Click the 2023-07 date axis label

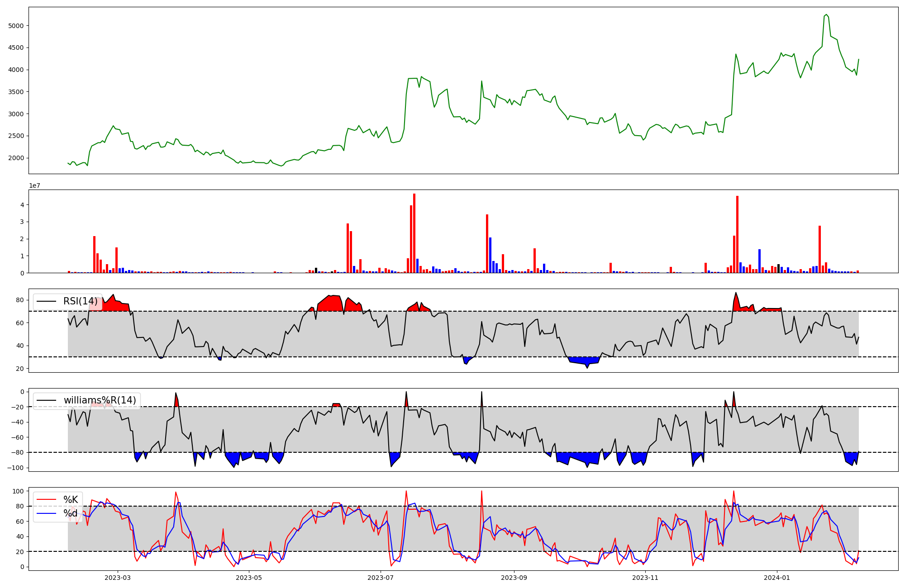point(381,578)
